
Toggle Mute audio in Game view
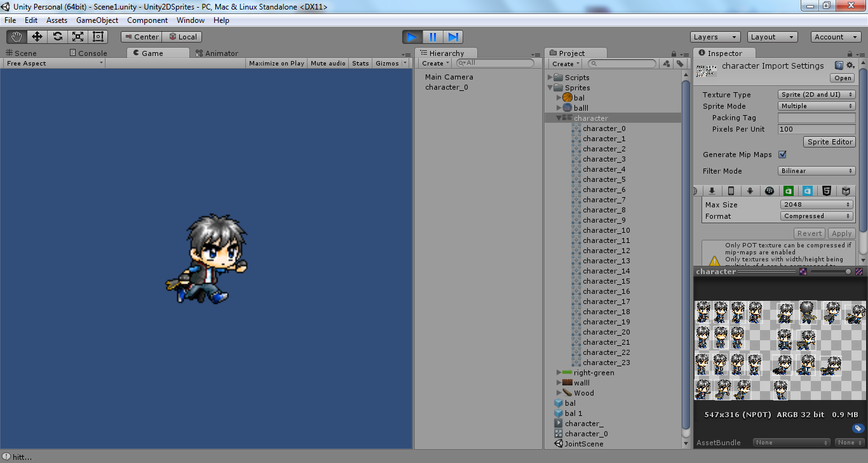[328, 64]
